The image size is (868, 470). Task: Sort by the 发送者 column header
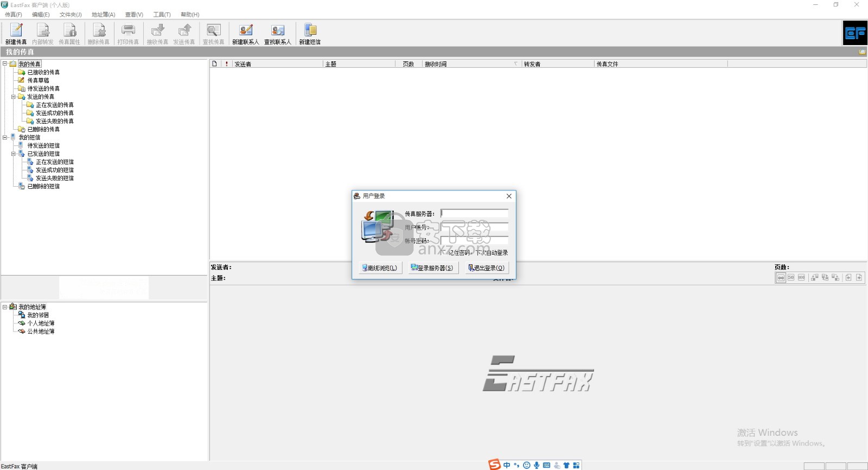coord(277,64)
